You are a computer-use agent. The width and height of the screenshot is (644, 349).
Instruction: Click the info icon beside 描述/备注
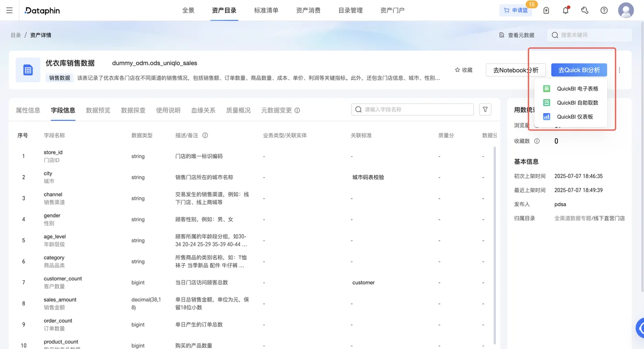click(205, 136)
